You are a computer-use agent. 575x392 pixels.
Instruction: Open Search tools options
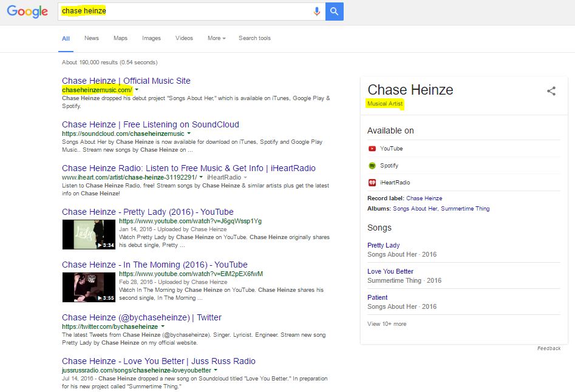(254, 38)
